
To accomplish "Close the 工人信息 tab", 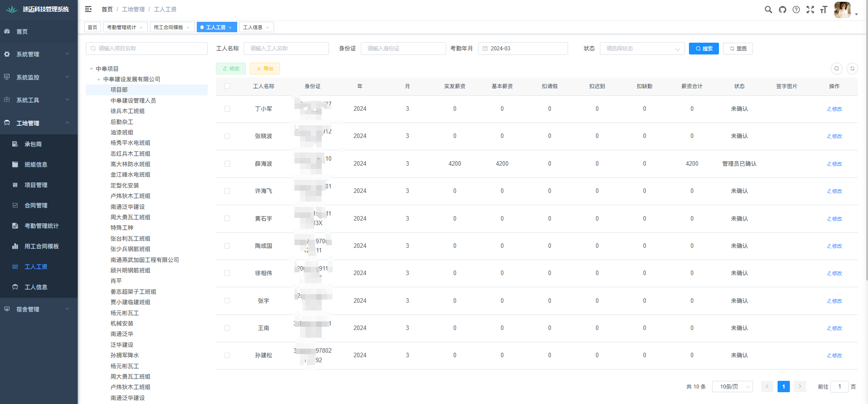I will (267, 28).
